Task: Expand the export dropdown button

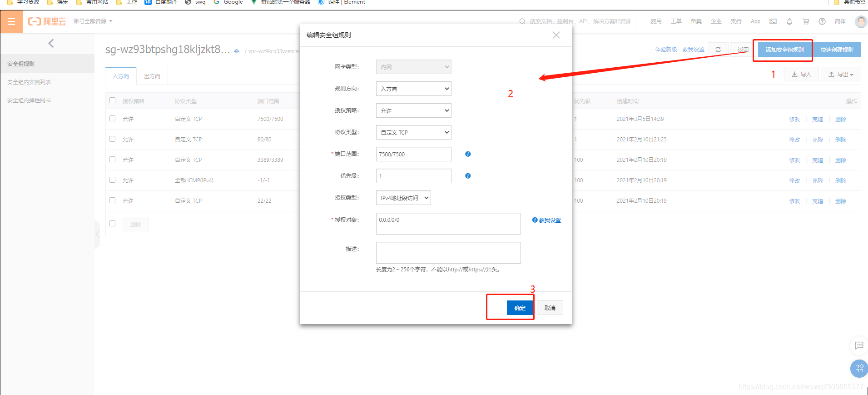Action: coord(841,74)
